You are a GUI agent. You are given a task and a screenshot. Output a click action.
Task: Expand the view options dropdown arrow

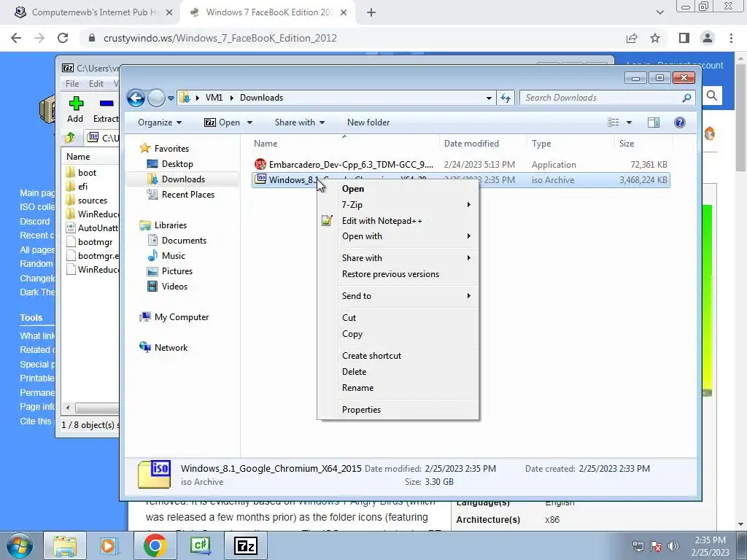629,122
